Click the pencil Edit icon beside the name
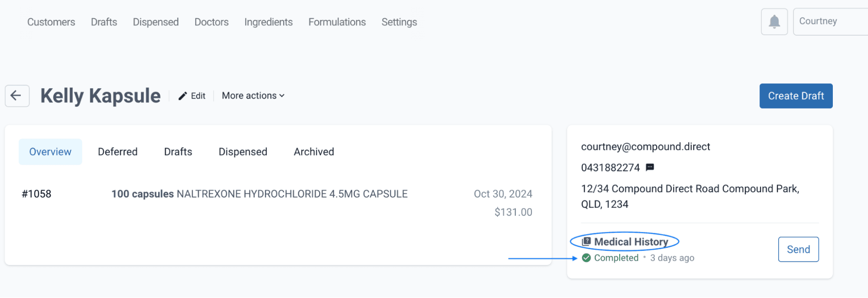The height and width of the screenshot is (298, 868). (183, 96)
